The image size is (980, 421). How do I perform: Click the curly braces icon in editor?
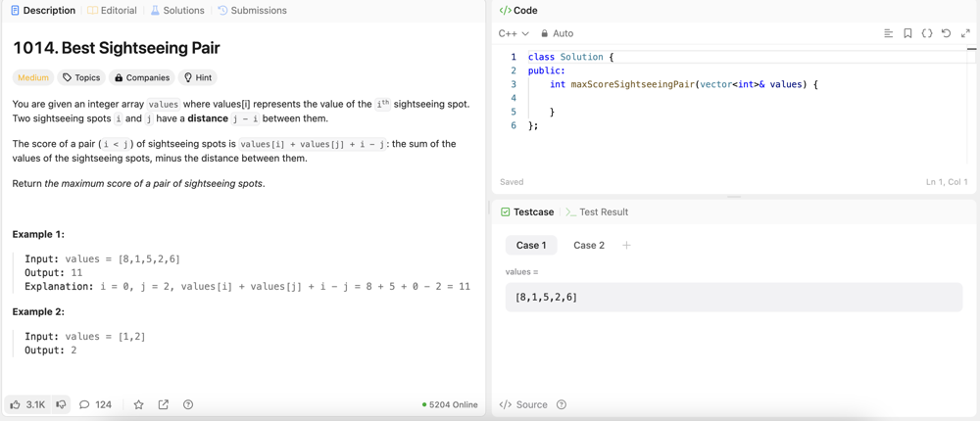pos(927,33)
